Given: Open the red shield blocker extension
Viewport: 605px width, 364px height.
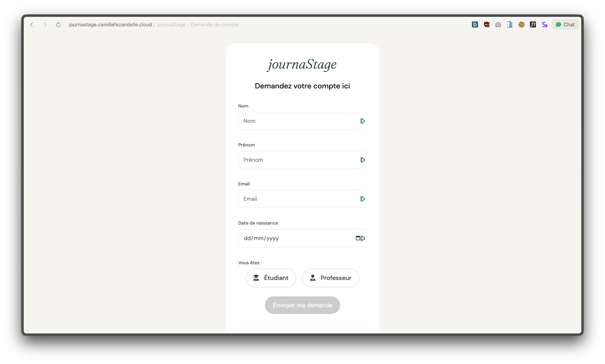Looking at the screenshot, I should (x=486, y=24).
